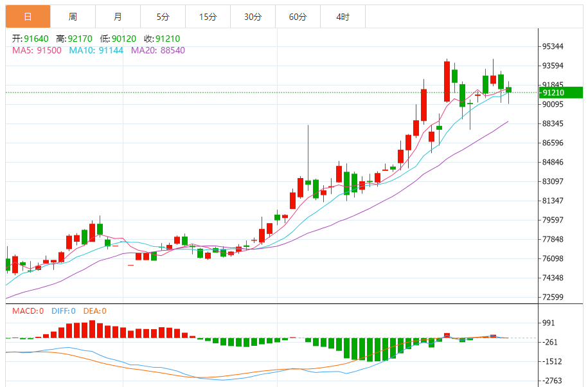Click the 开:91640 opening price readout
Image resolution: width=588 pixels, height=387 pixels.
pos(30,39)
